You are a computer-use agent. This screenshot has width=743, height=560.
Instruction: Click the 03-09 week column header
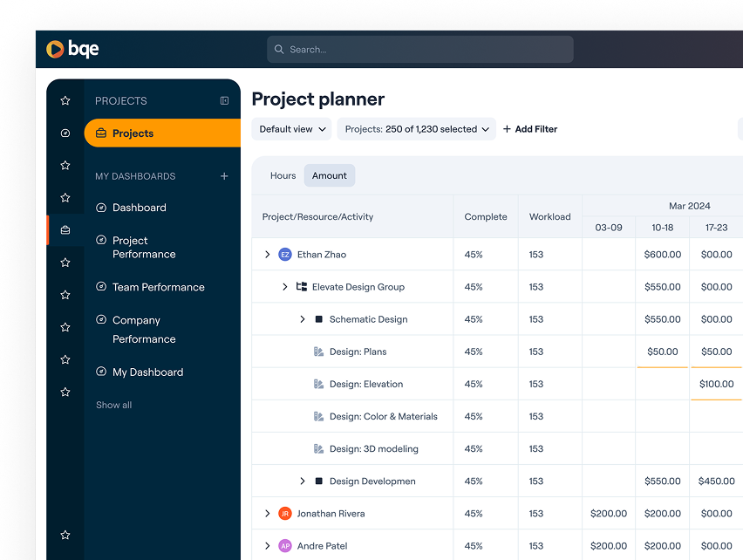tap(609, 228)
